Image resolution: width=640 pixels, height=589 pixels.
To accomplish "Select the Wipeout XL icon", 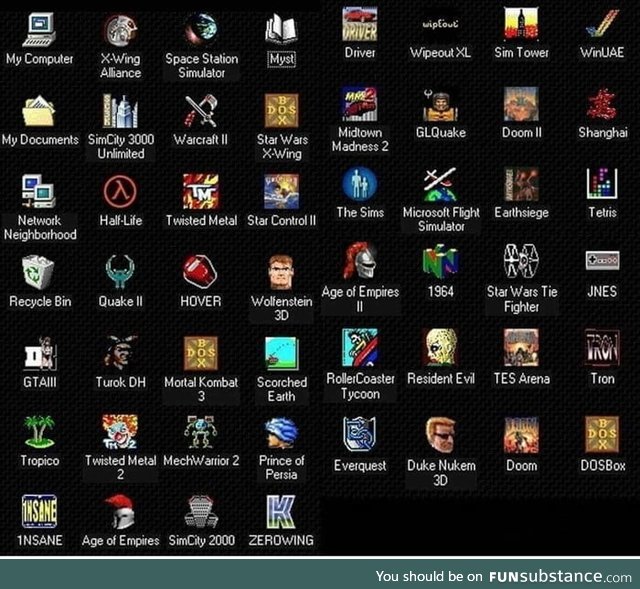I will pos(440,24).
